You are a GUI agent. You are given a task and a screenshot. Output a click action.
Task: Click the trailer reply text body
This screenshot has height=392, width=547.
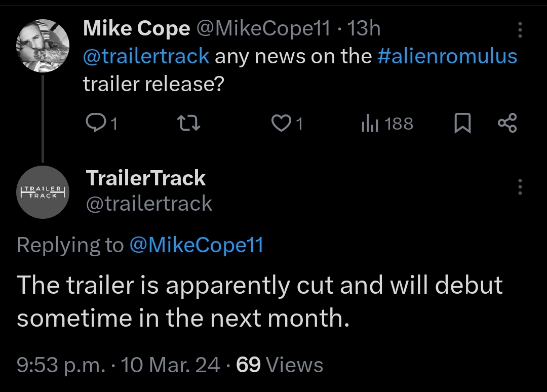coord(259,301)
